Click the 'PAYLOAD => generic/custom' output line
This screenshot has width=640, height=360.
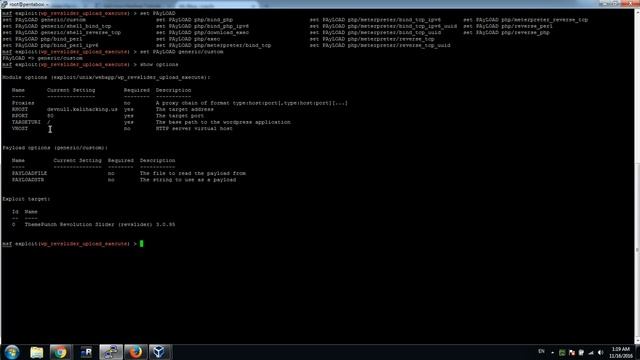(42, 58)
